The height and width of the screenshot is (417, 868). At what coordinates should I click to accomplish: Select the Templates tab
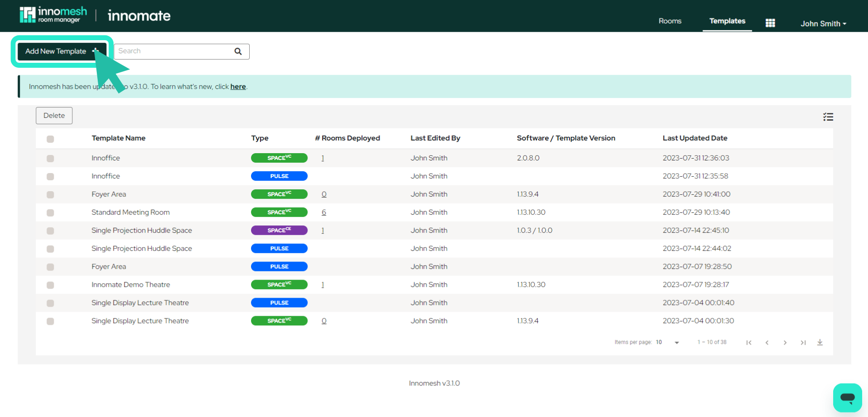[x=726, y=21]
